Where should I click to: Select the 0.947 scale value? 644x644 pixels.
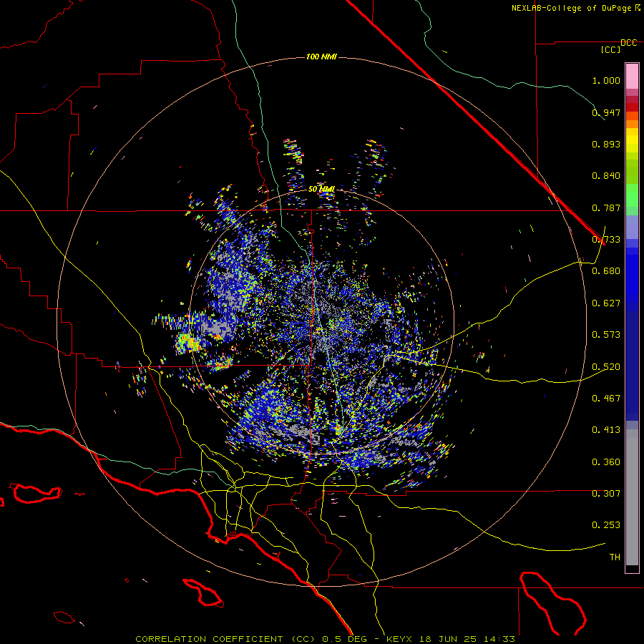point(606,112)
